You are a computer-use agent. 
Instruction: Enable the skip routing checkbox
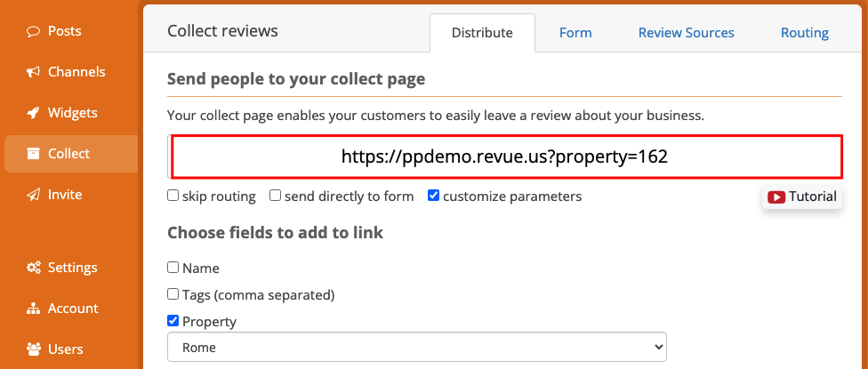(x=173, y=196)
